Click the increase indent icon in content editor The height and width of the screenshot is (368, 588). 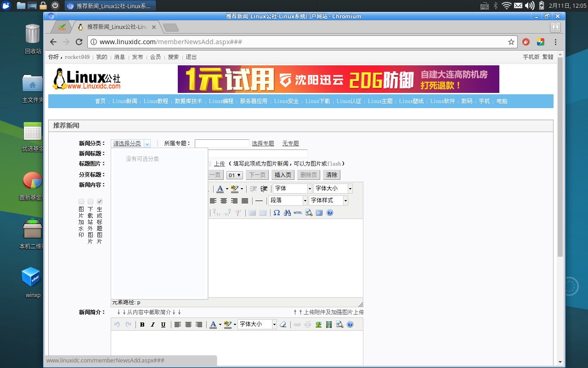[264, 189]
